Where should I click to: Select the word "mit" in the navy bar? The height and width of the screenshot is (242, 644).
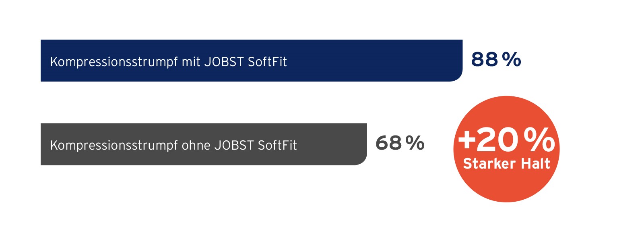[191, 62]
